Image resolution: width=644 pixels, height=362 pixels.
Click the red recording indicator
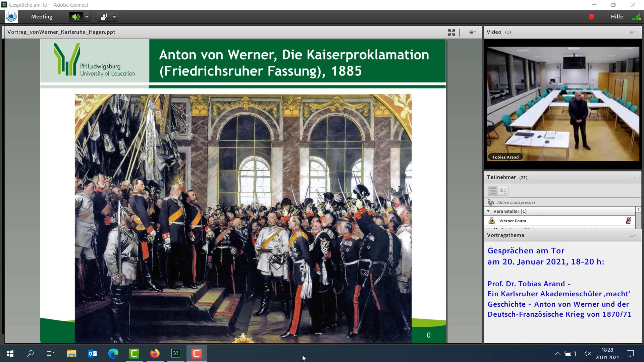pyautogui.click(x=591, y=17)
